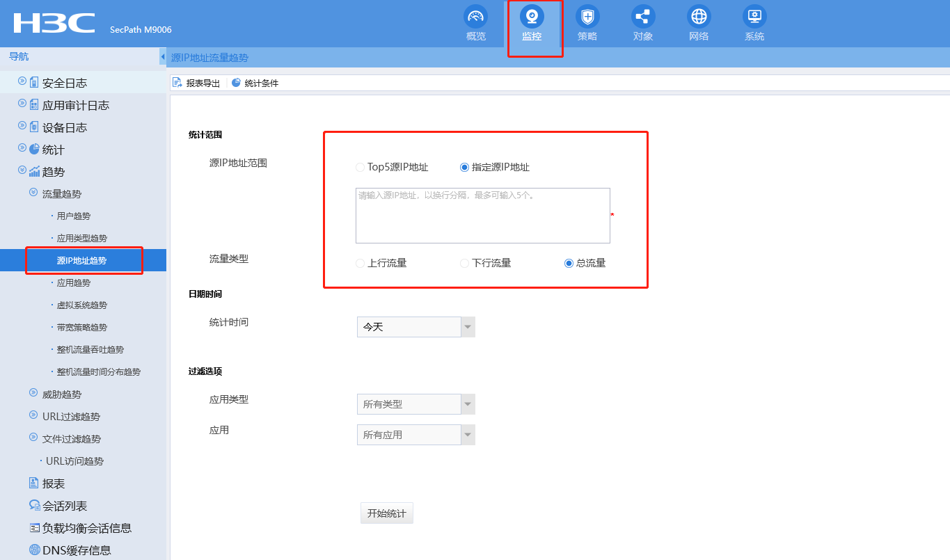Screen dimensions: 950x560
Task: Click the 统计范围 section heading
Action: [x=205, y=134]
